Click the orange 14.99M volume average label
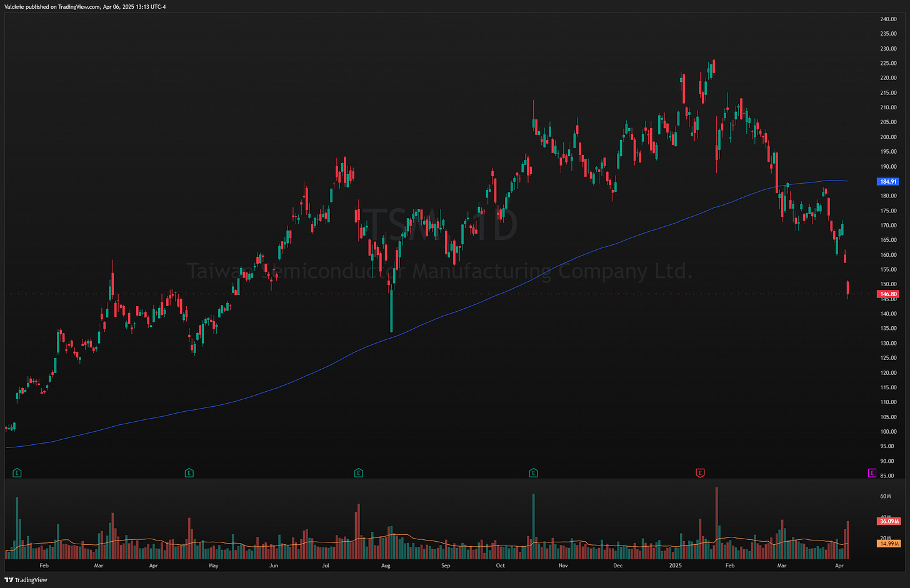The height and width of the screenshot is (588, 910). click(888, 544)
